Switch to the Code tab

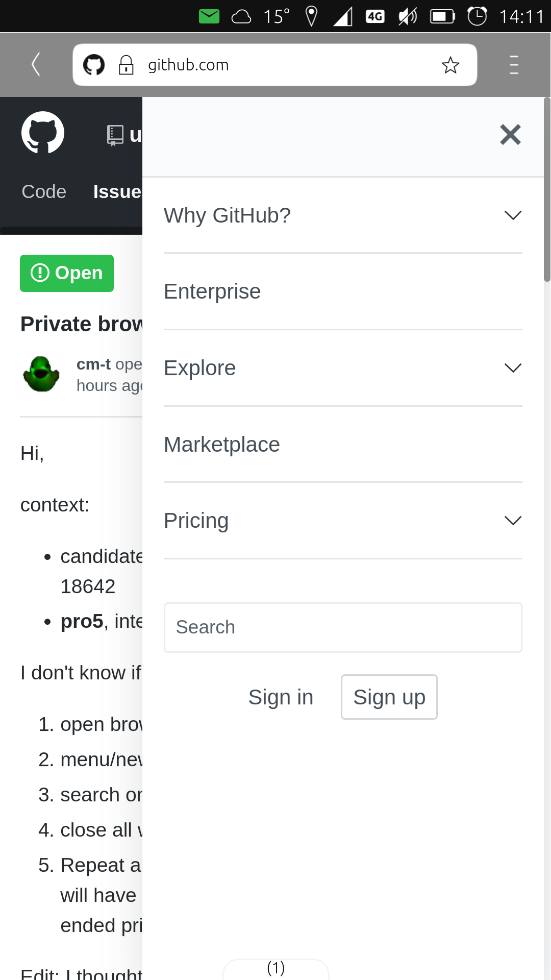[x=43, y=191]
